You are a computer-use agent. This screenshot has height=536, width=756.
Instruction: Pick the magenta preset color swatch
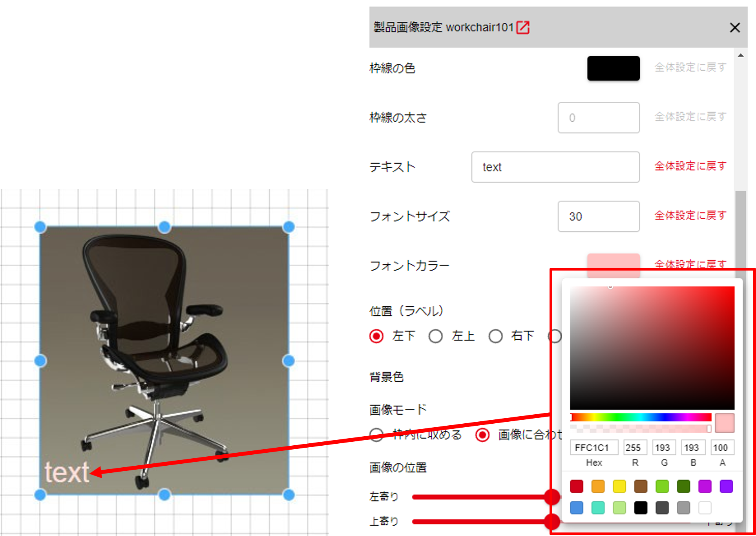click(705, 486)
